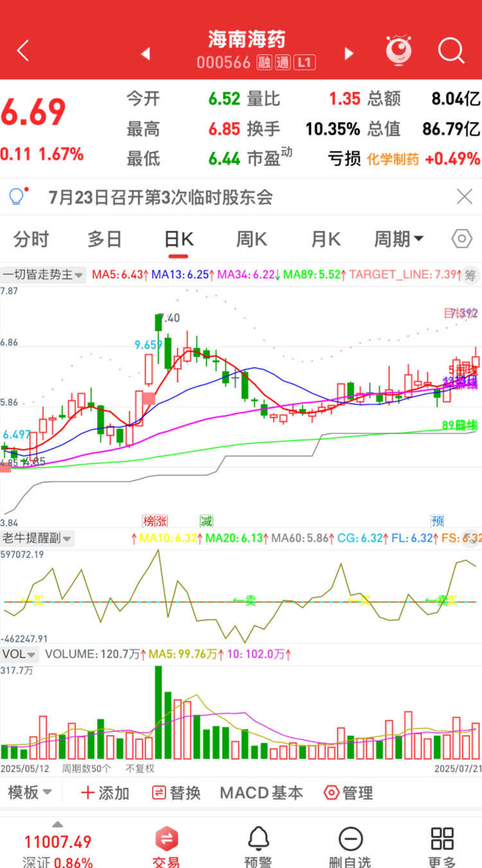Screen dimensions: 482x868
Task: Tap the MA34: 6.22 legend
Action: coord(249,275)
